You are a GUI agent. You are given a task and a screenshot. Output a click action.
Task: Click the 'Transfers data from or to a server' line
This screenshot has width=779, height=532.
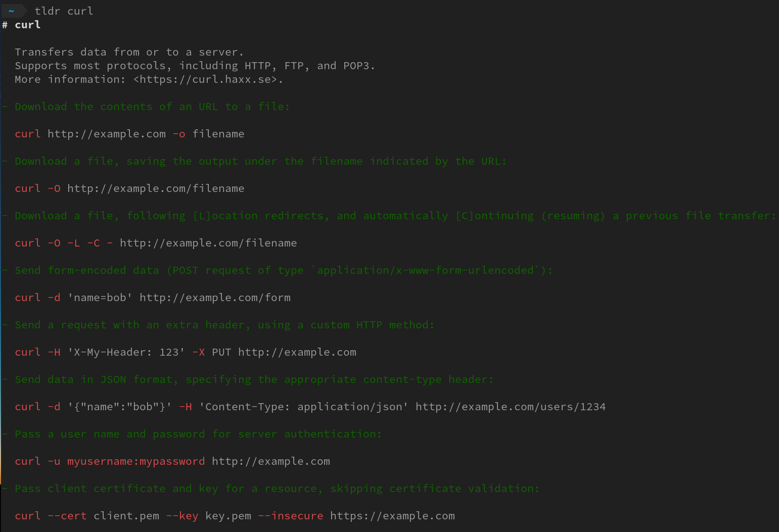pyautogui.click(x=129, y=52)
